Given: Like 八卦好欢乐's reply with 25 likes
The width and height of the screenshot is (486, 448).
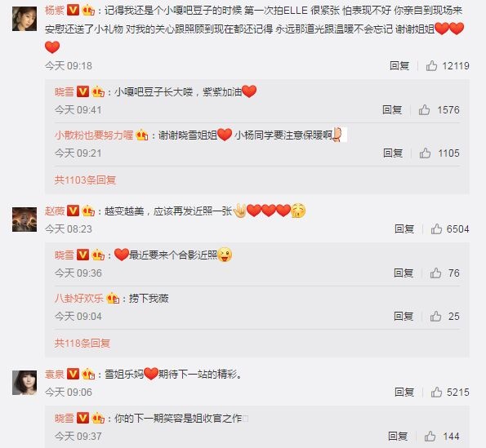Looking at the screenshot, I should coord(435,316).
